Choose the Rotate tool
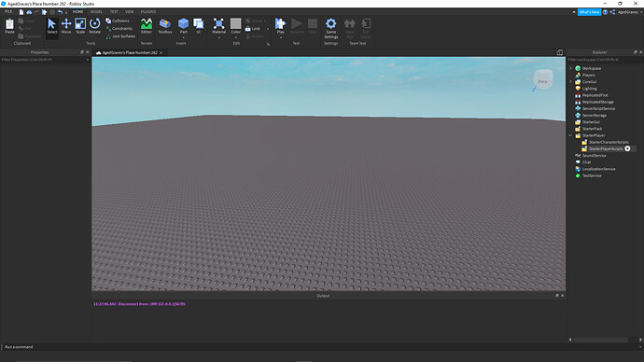 tap(95, 26)
